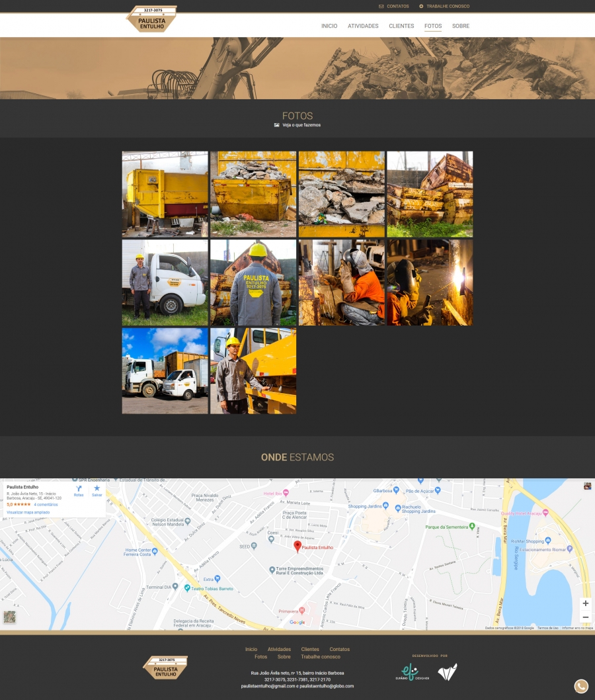Open Atividades in main navigation
Viewport: 595px width, 700px height.
(363, 26)
